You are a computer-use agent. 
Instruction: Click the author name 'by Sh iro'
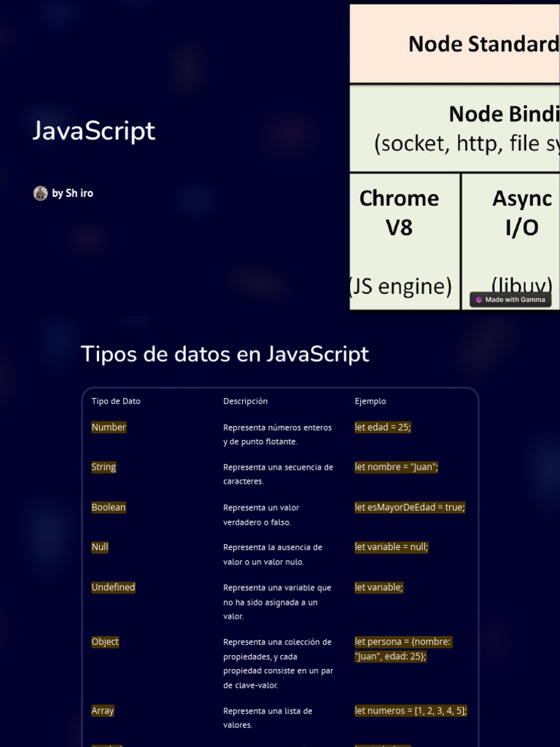[x=72, y=193]
